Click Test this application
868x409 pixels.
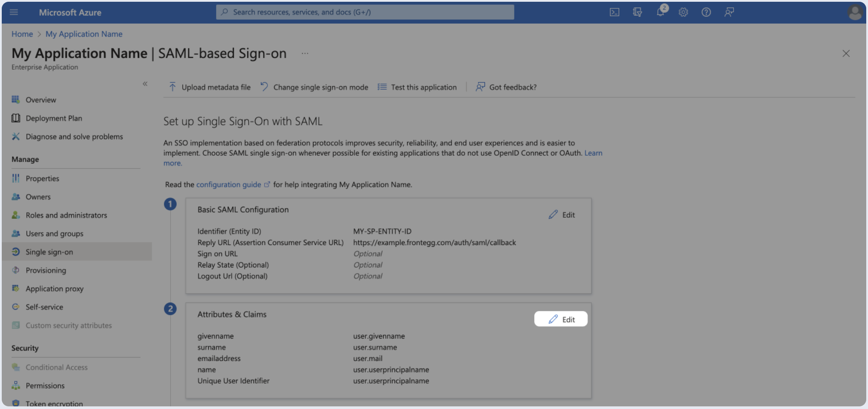417,87
